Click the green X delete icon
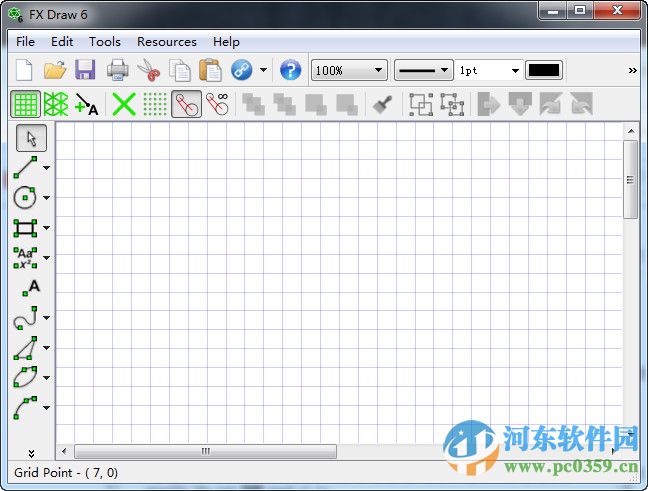 coord(124,104)
